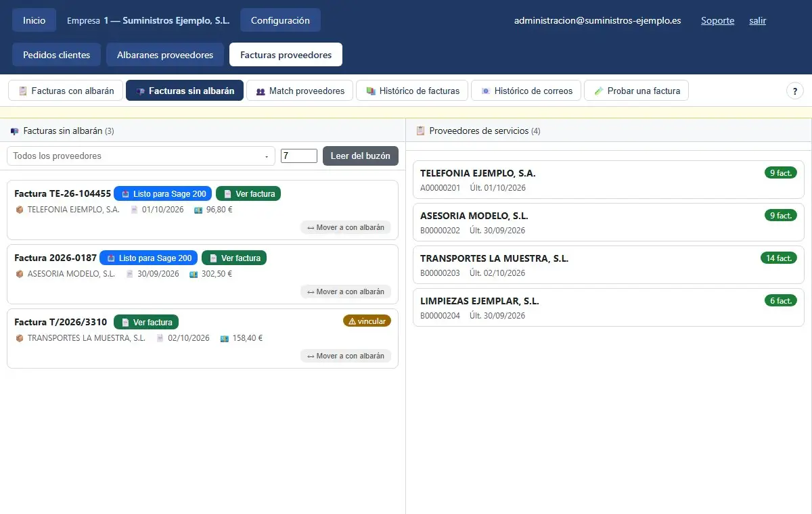Focus the number field showing 7

(299, 156)
